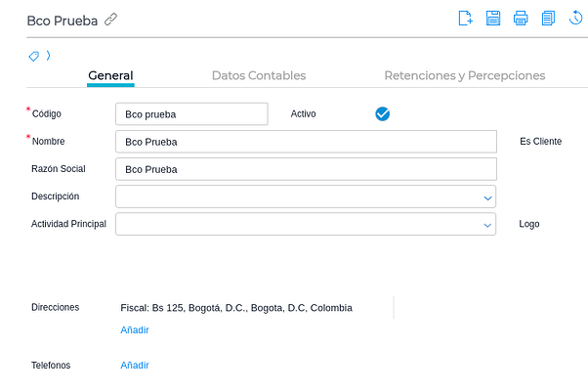Click the Código input field
Viewport: 588px width, 392px height.
pos(191,114)
